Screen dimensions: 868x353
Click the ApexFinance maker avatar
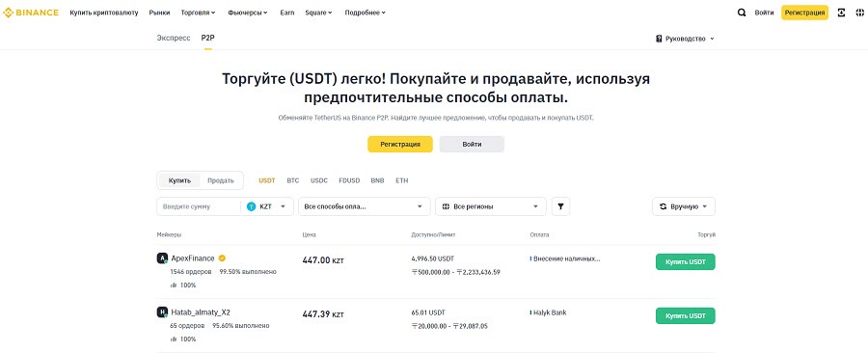click(162, 258)
